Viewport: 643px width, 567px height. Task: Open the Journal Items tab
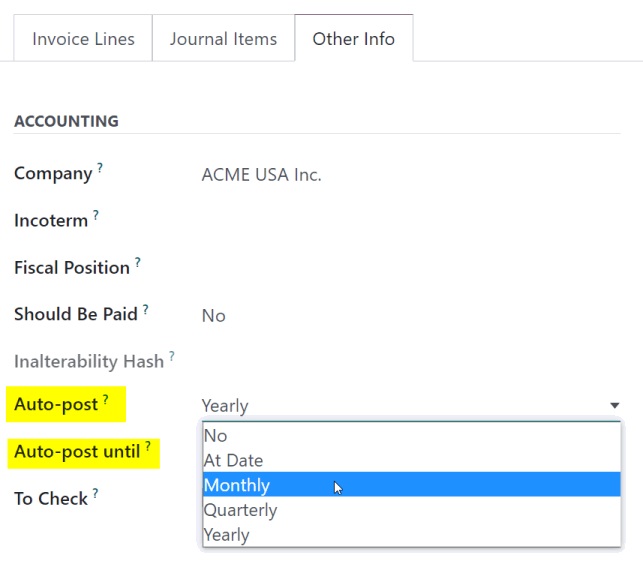(x=223, y=39)
